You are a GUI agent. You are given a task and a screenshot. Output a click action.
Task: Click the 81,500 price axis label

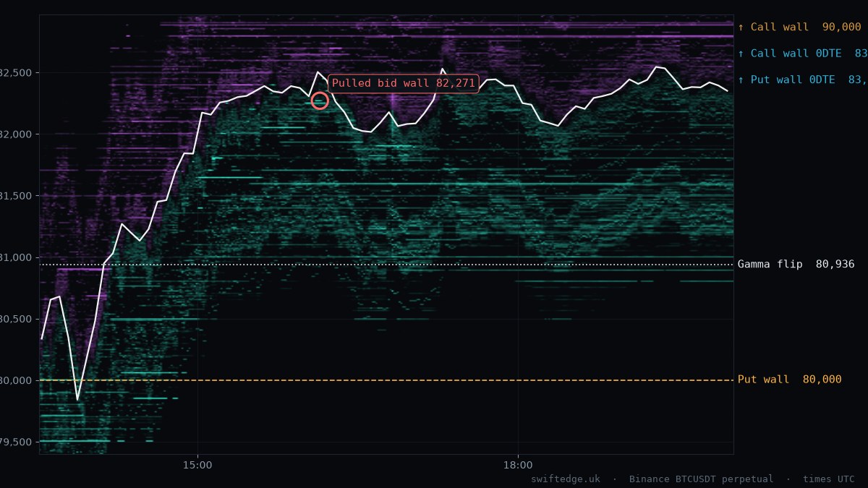15,196
